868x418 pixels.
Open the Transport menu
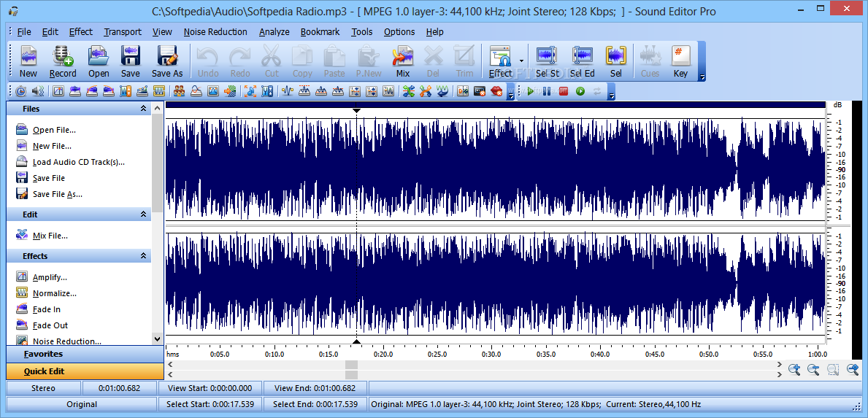123,32
